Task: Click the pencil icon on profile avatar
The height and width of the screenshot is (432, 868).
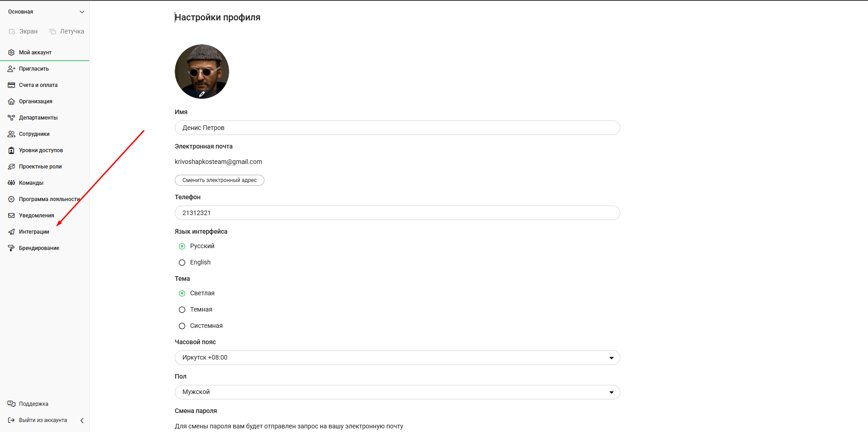Action: point(202,94)
